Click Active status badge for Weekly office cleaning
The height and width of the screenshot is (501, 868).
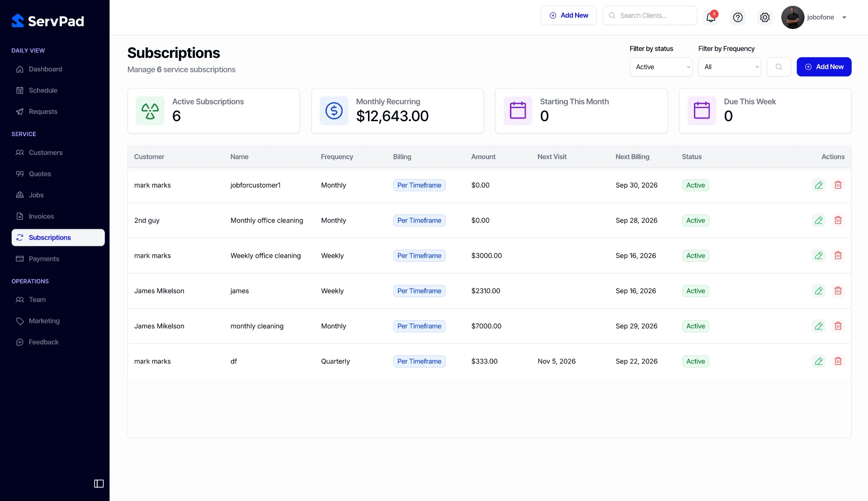(695, 255)
